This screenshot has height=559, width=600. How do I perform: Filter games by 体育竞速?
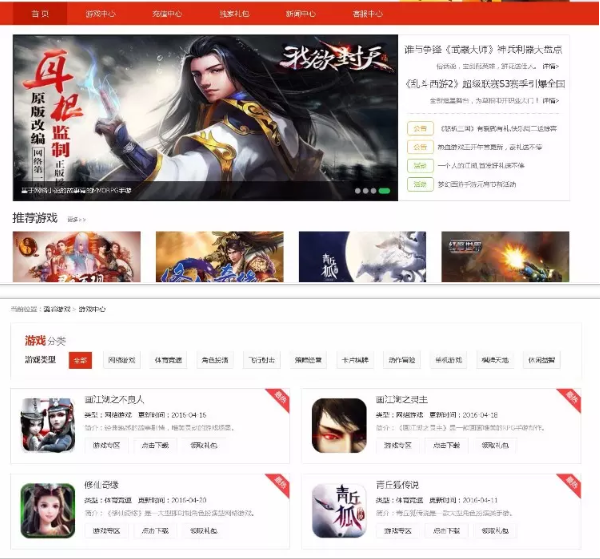tap(168, 360)
